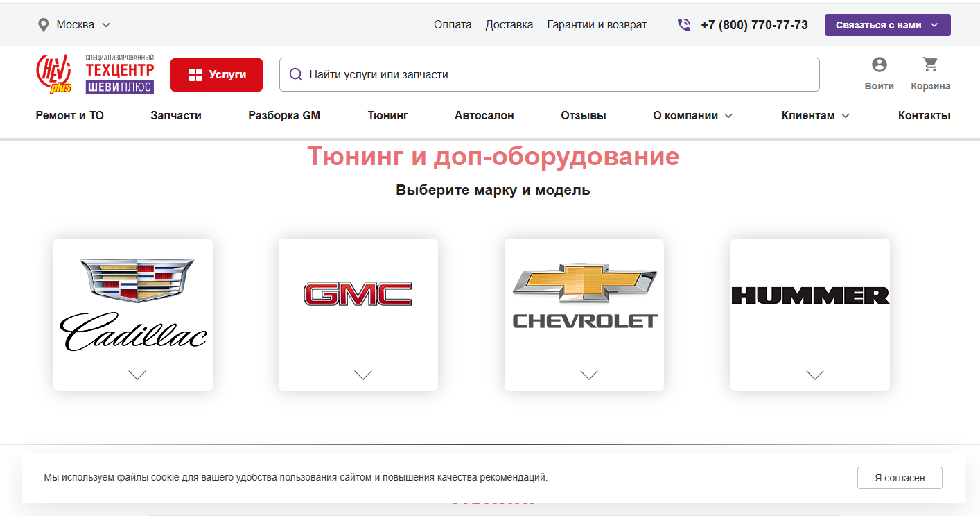980x516 pixels.
Task: Click the four-squares grid icon in Услуги button
Action: [195, 75]
